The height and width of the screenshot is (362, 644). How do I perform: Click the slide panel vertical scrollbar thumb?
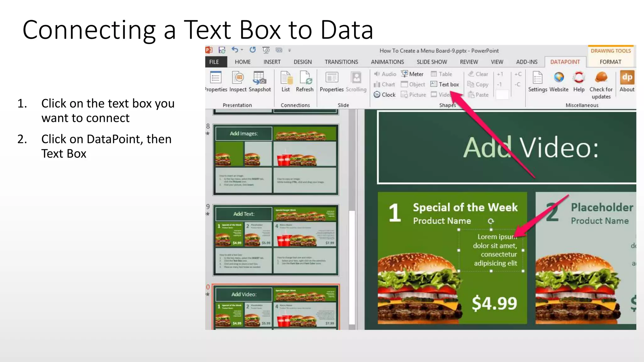(x=352, y=268)
